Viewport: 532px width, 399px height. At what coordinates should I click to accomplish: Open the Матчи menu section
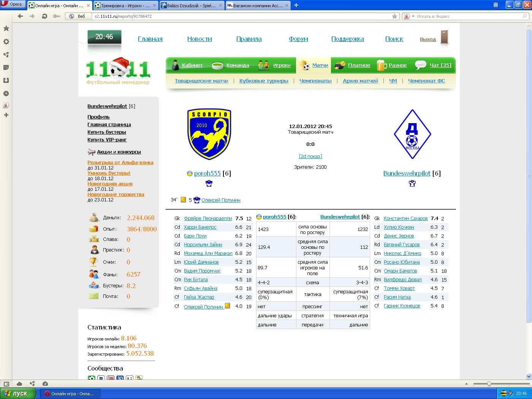(x=320, y=65)
